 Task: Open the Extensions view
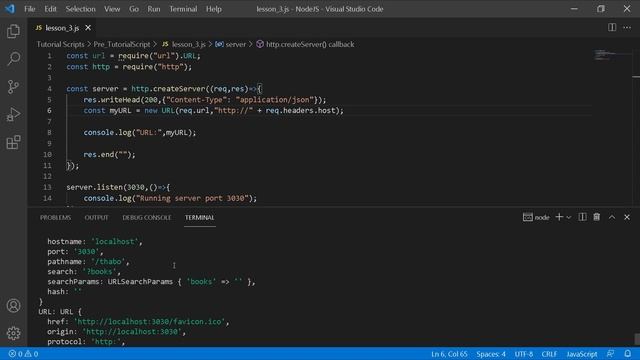point(13,142)
